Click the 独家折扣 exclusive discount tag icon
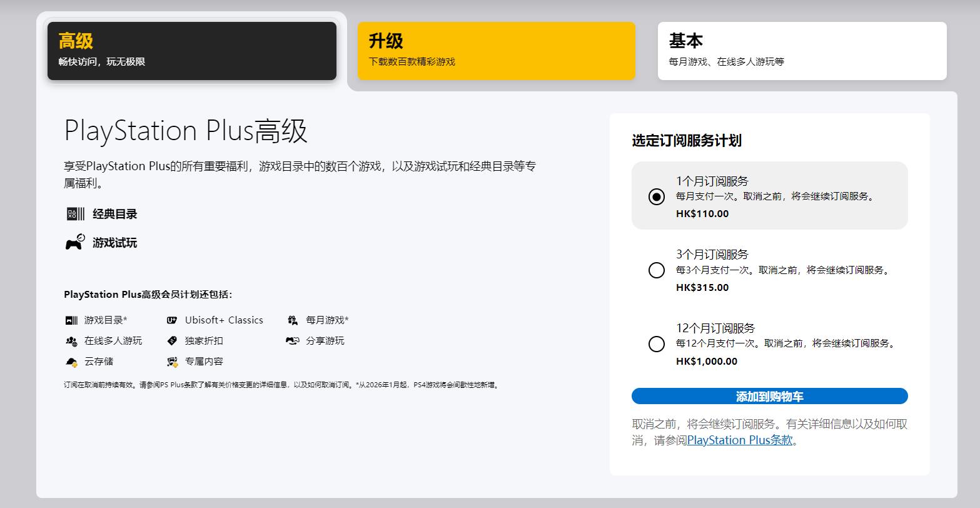Screen dimensions: 980x508 point(172,341)
